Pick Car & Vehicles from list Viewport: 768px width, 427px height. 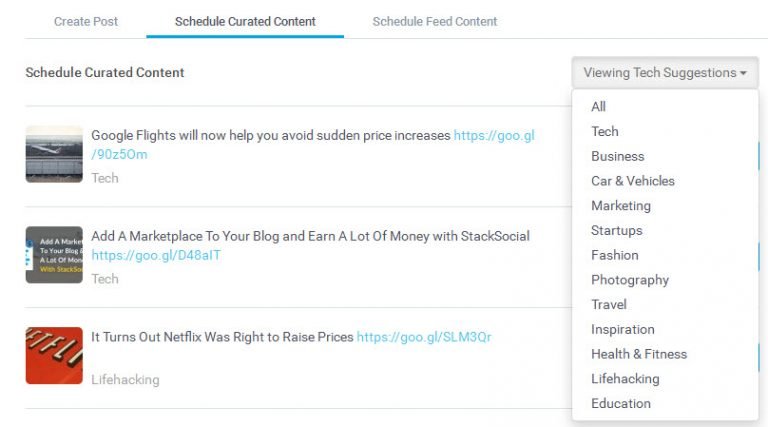click(632, 181)
